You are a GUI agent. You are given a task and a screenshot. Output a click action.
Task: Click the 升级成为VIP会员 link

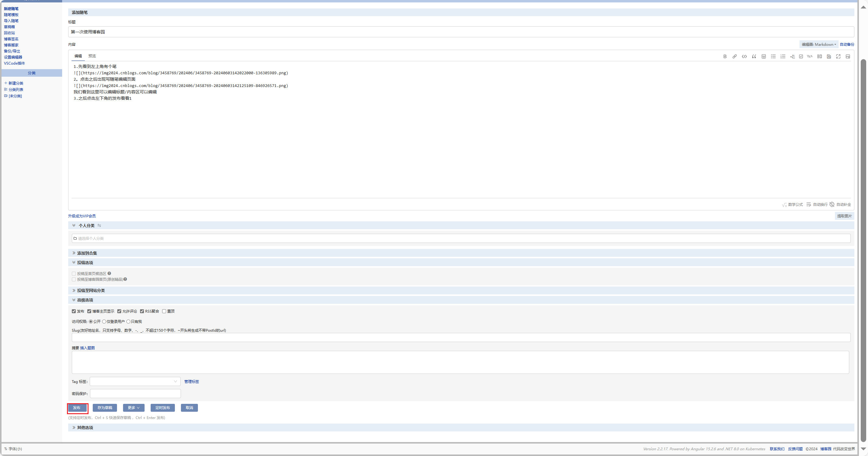[x=82, y=216]
